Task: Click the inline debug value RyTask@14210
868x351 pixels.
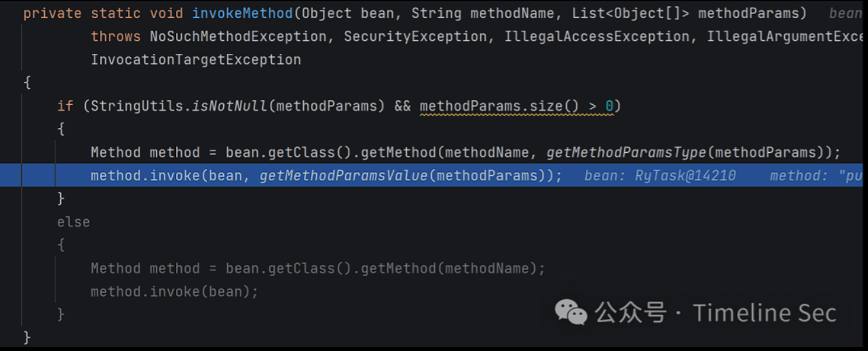Action: [685, 176]
